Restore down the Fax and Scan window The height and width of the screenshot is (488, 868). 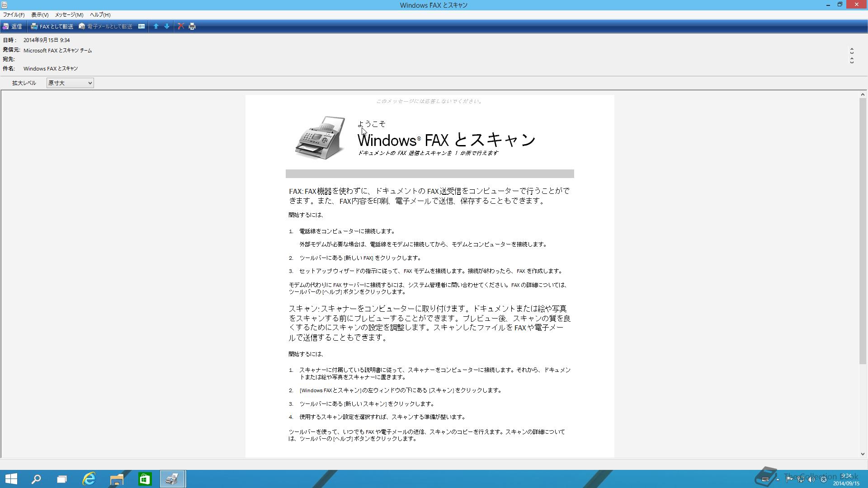click(x=840, y=5)
